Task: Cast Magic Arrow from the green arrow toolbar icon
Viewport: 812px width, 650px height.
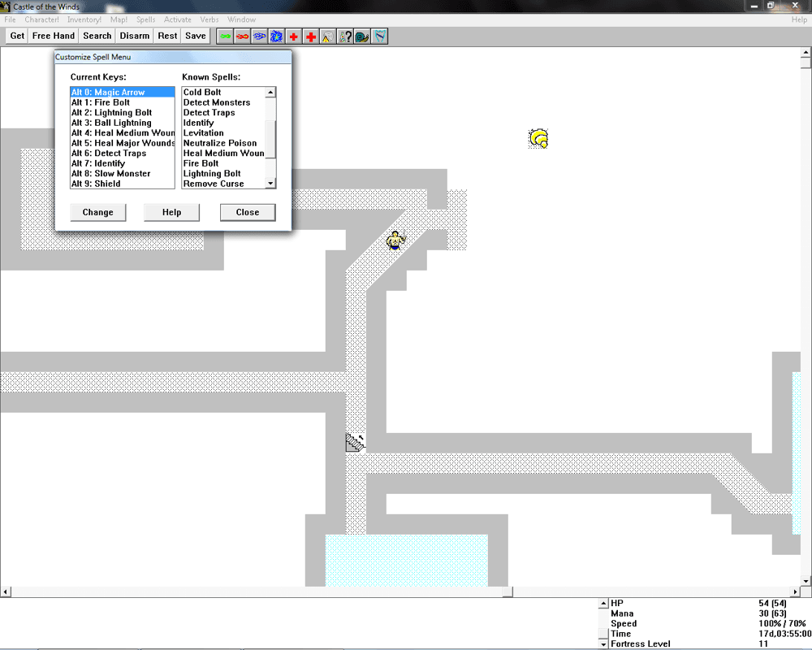Action: [x=225, y=37]
